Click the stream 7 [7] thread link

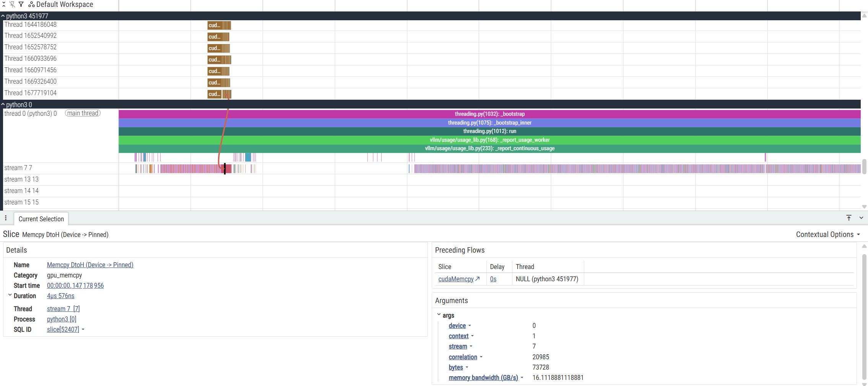pos(63,309)
